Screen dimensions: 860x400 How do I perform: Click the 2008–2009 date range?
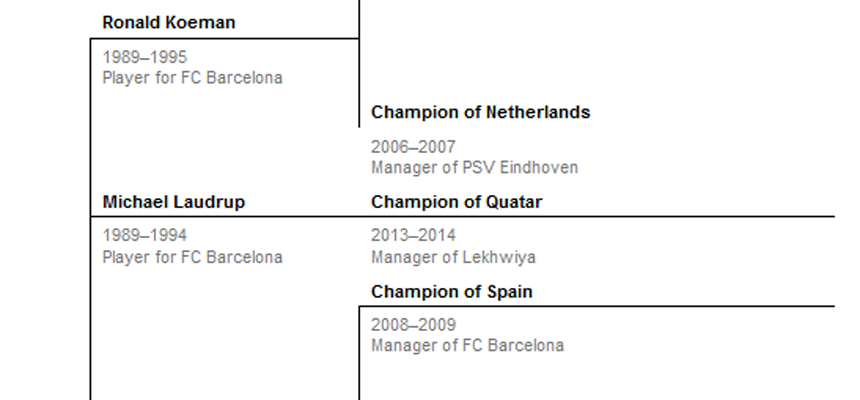[x=413, y=325]
